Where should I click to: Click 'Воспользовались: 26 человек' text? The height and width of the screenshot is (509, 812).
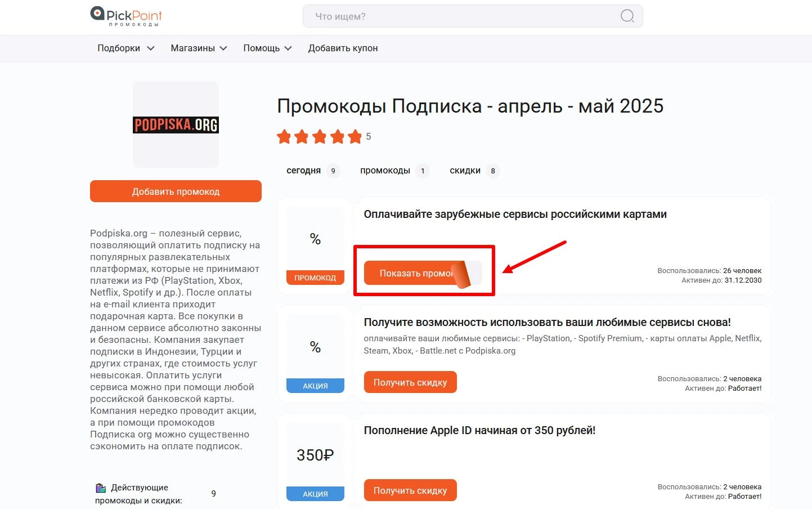tap(710, 271)
